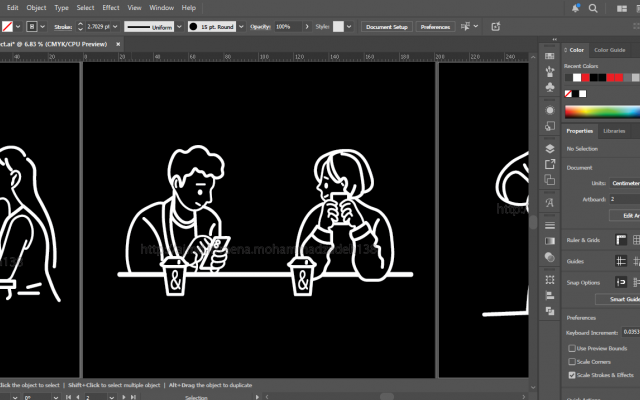Open the Edit menu

(x=12, y=8)
